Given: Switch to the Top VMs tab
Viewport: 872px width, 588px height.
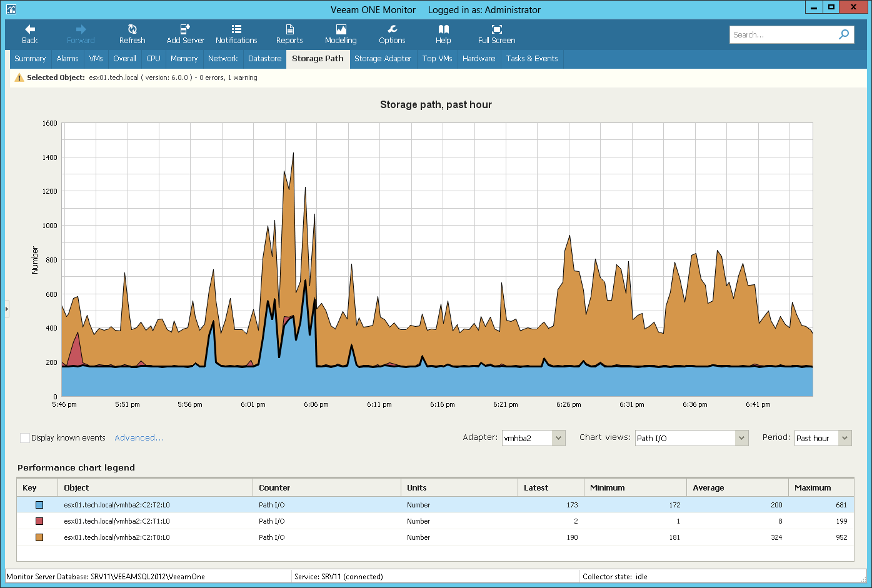Looking at the screenshot, I should 437,59.
